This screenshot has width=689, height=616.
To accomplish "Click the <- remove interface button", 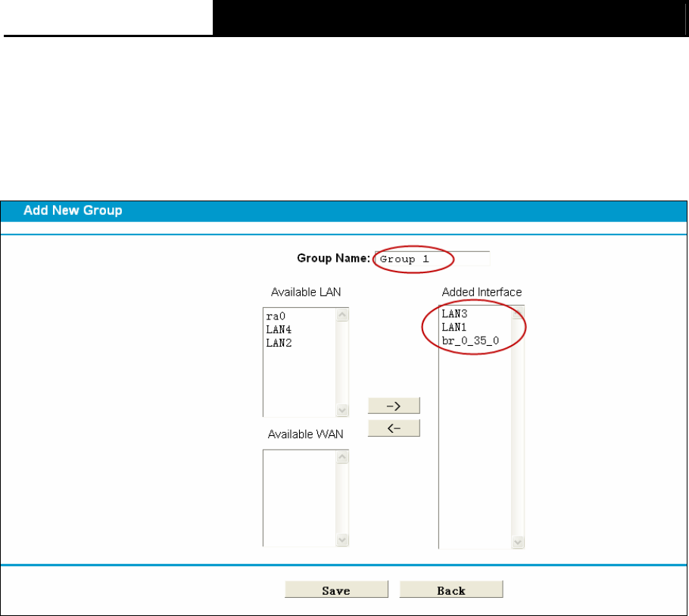I will point(394,428).
